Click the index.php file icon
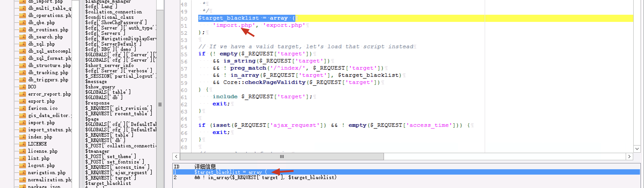The image size is (644, 188). [23, 137]
